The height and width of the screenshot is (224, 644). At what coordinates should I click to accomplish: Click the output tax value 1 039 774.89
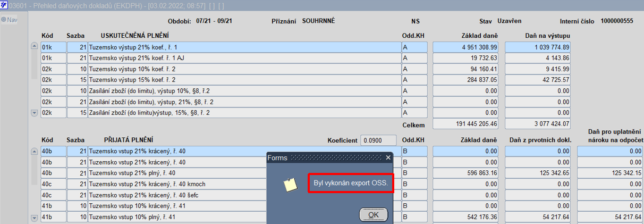pyautogui.click(x=538, y=47)
